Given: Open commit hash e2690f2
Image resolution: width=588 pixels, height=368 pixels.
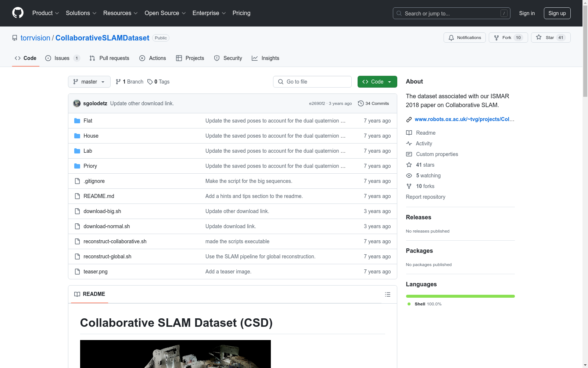Looking at the screenshot, I should coord(317,103).
